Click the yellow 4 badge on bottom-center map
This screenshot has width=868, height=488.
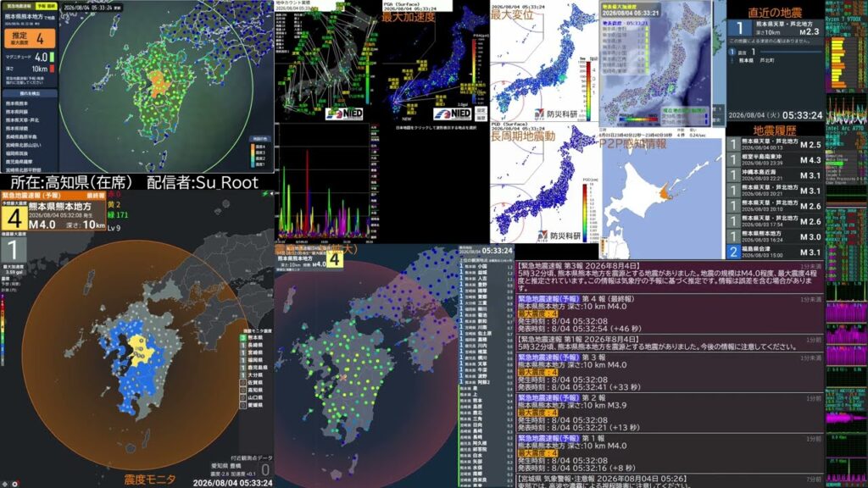(334, 258)
